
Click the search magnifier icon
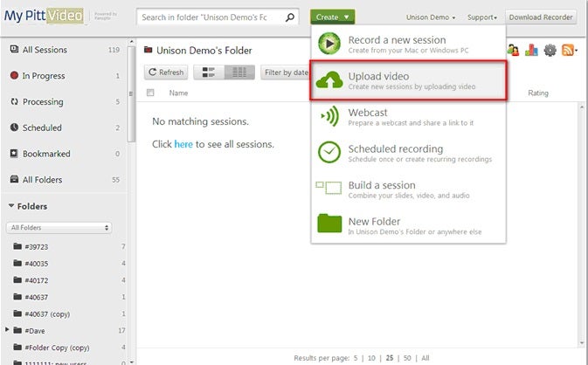pos(289,17)
